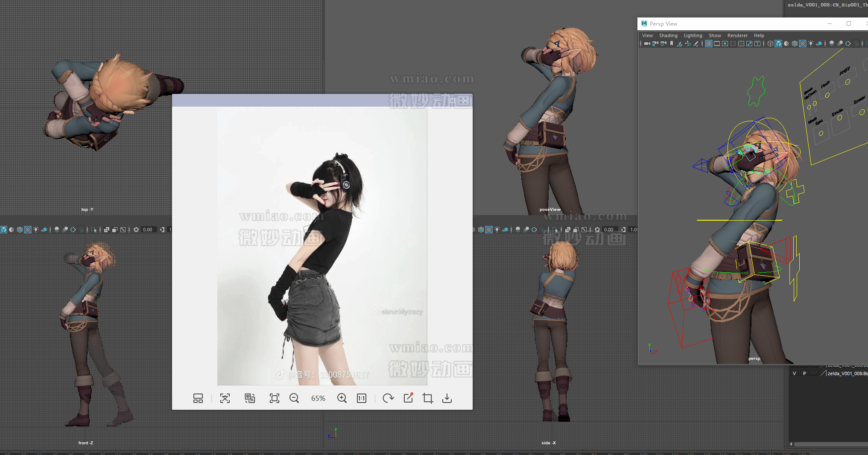The height and width of the screenshot is (455, 868).
Task: Zoom out the reference image
Action: pos(294,398)
